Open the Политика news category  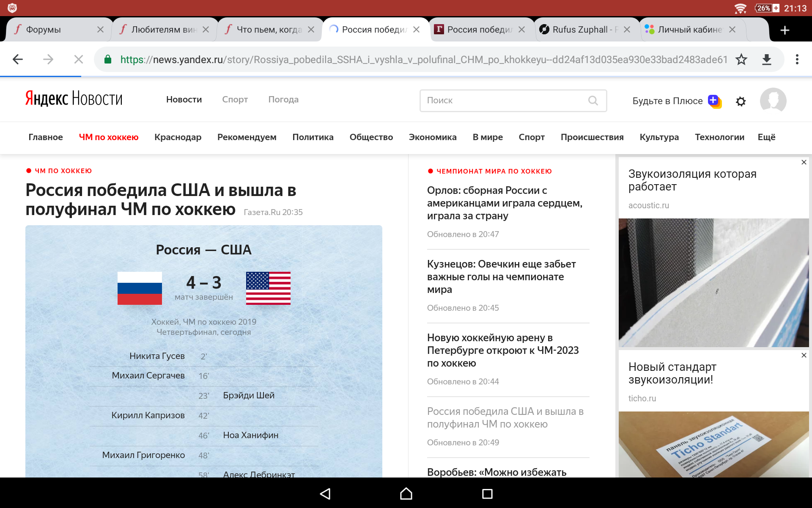coord(313,137)
